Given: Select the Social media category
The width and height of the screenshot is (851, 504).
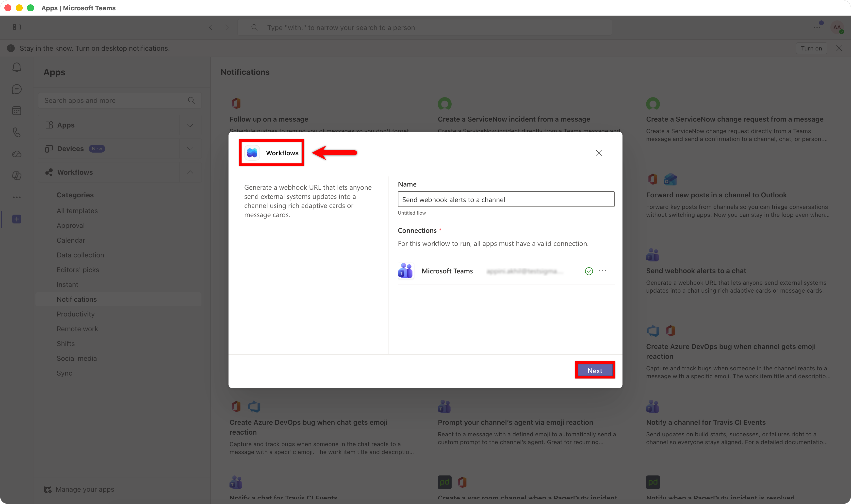Looking at the screenshot, I should click(x=76, y=358).
